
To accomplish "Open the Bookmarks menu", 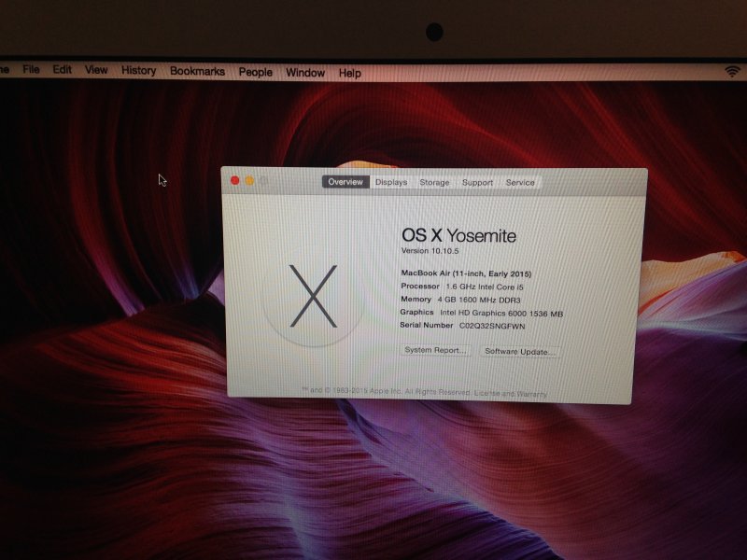I will point(197,71).
